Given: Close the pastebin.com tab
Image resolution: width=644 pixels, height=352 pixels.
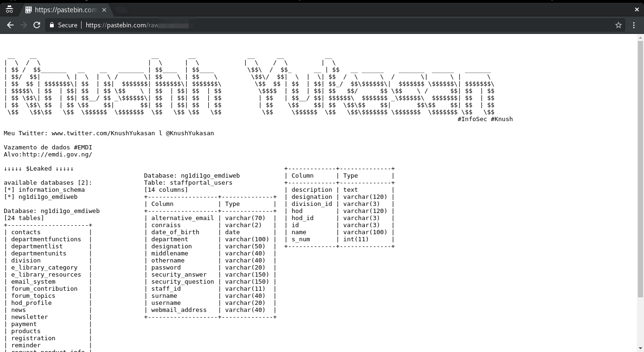Looking at the screenshot, I should tap(105, 9).
